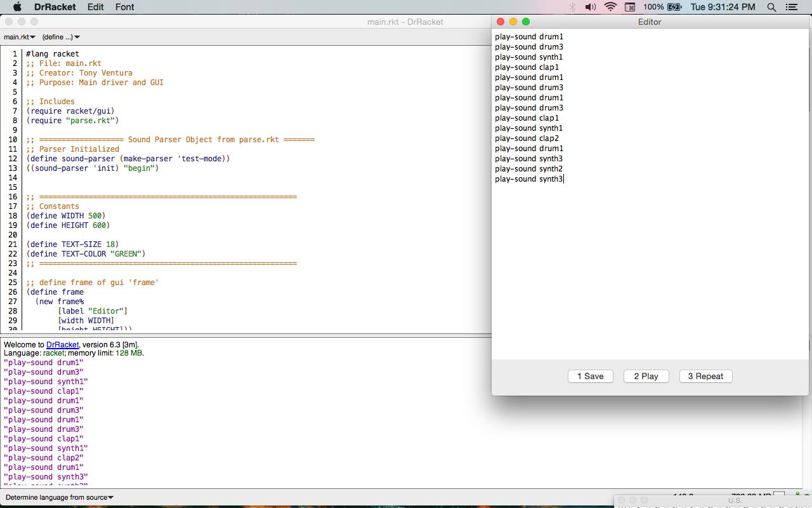Click the Bluetooth status icon

[x=572, y=7]
